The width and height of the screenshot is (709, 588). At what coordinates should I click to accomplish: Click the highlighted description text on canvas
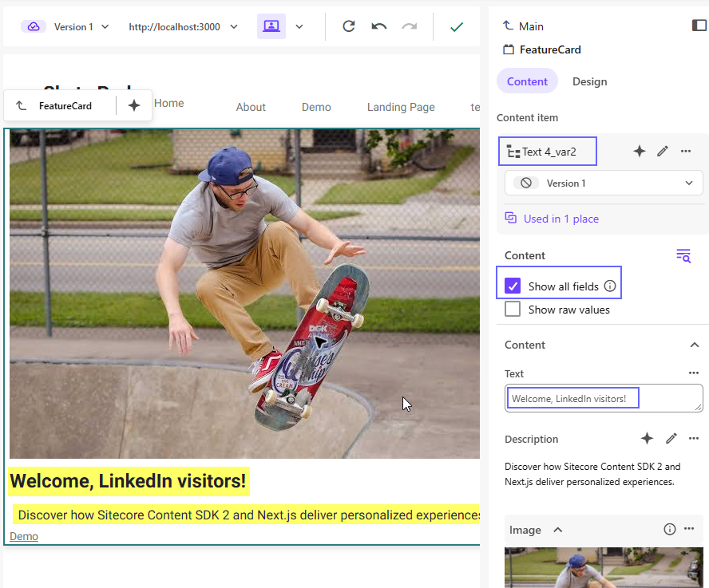tap(247, 515)
